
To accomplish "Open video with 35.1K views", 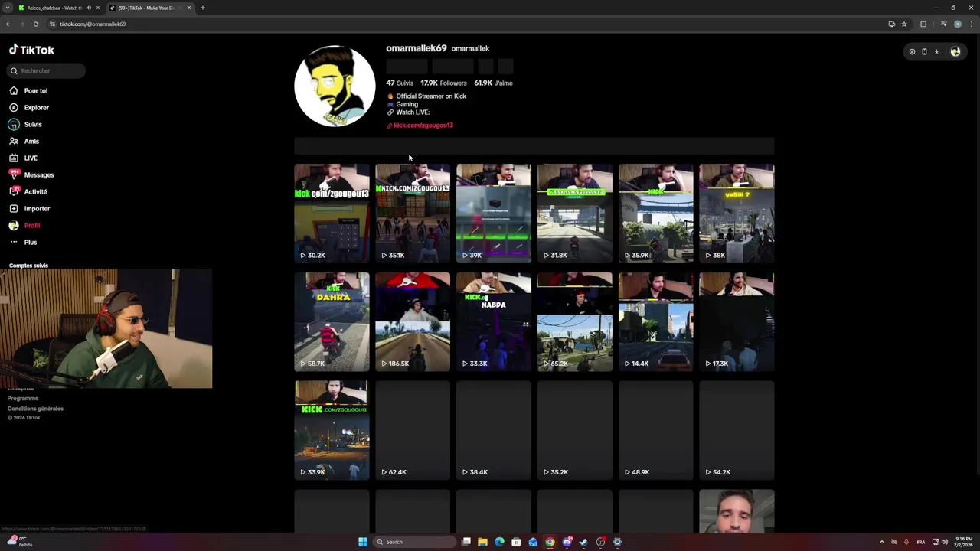I will point(413,214).
